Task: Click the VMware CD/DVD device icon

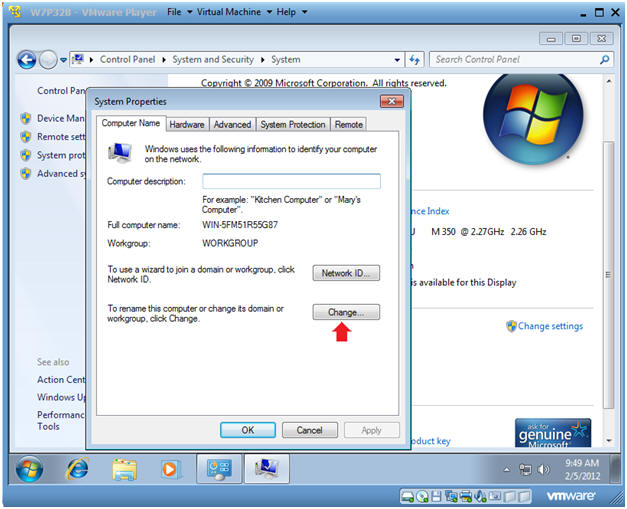Action: tap(422, 497)
